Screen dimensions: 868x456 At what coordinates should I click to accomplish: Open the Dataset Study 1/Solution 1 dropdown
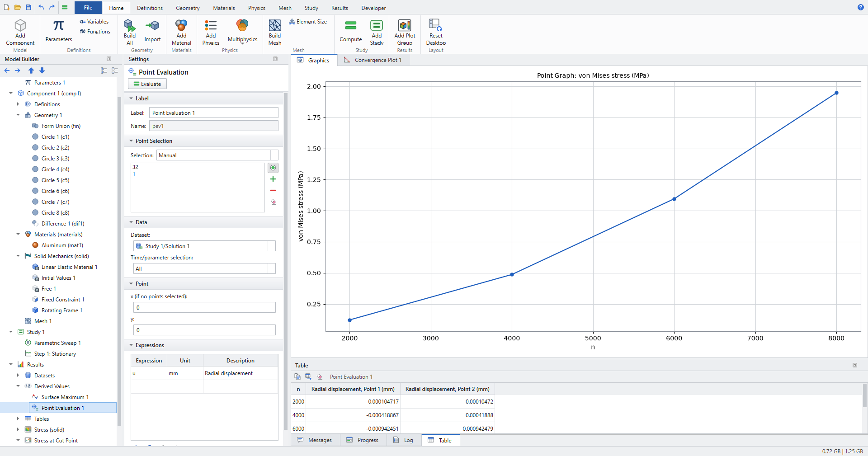coord(204,246)
